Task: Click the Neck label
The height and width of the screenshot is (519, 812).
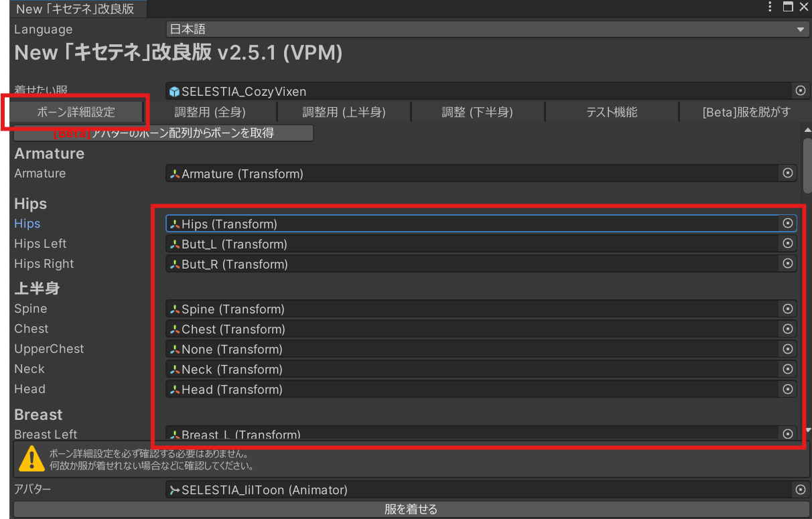Action: point(29,369)
